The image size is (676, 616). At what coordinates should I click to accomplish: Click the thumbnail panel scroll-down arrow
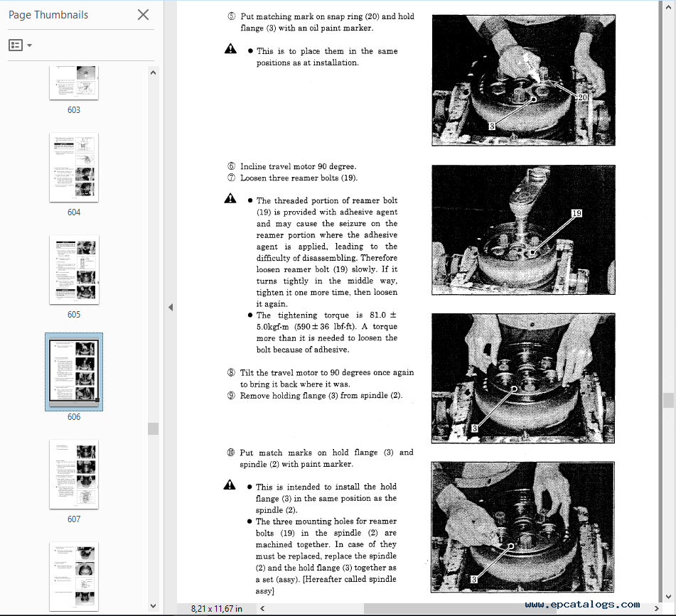pyautogui.click(x=153, y=605)
